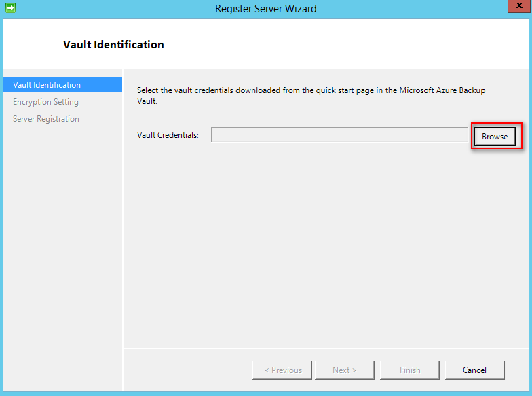Select the Vault Identification step in sidebar

point(47,85)
